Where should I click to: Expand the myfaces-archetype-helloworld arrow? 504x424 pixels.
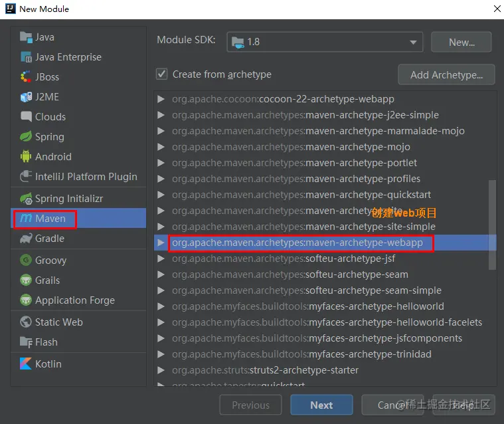click(161, 306)
